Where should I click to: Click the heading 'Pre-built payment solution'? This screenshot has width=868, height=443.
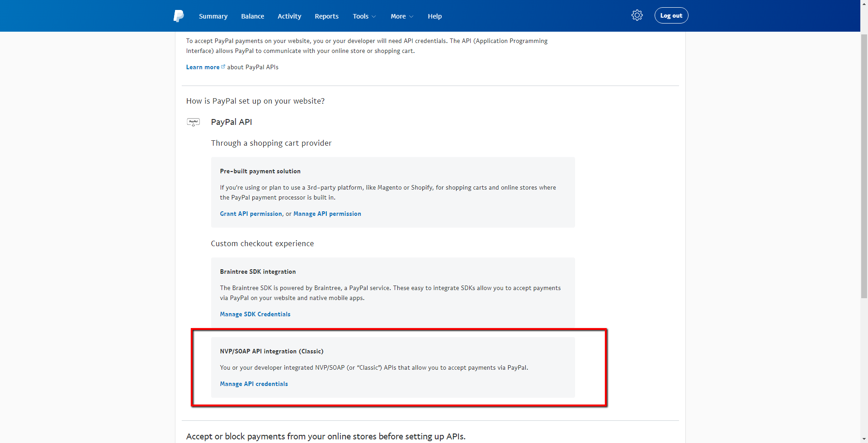click(260, 171)
